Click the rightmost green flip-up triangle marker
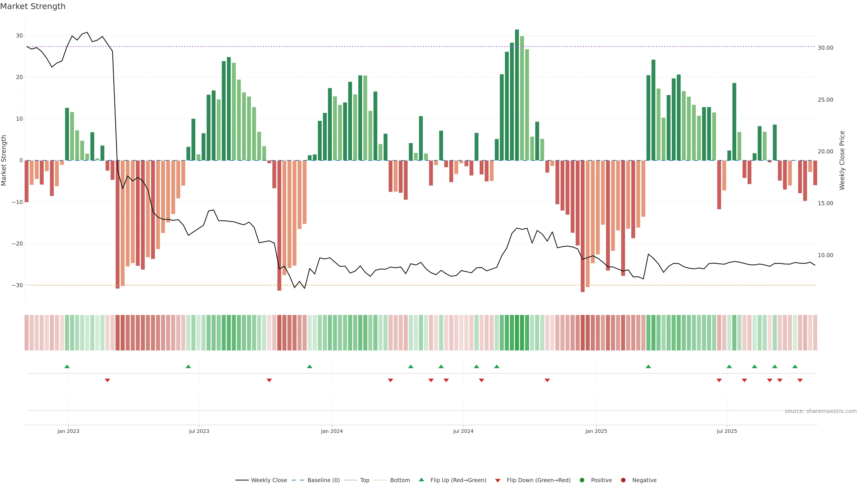This screenshot has height=488, width=868. [x=795, y=366]
